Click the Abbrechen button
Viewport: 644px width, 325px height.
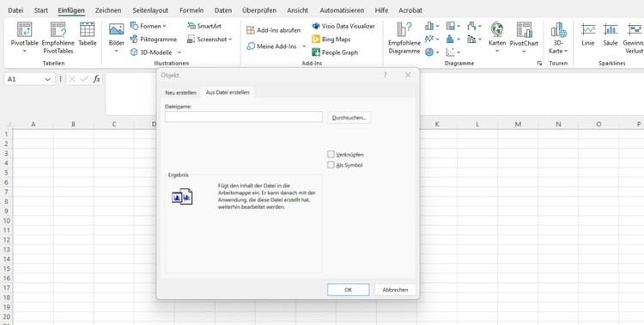click(x=395, y=290)
